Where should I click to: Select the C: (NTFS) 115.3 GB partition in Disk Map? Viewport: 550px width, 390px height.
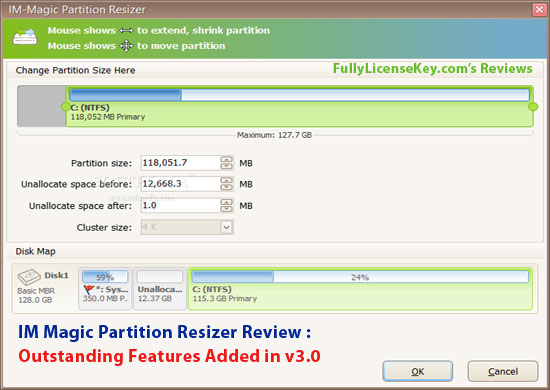[x=360, y=288]
